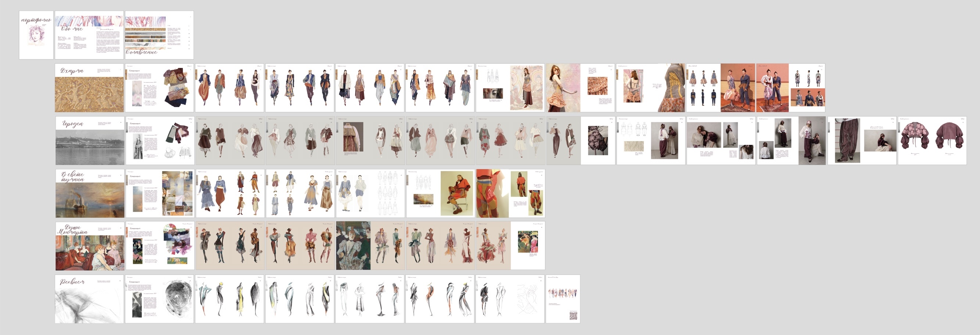Screen dimensions: 980x335
Task: Open the 'Оглавление' table of contents page
Action: (x=159, y=35)
